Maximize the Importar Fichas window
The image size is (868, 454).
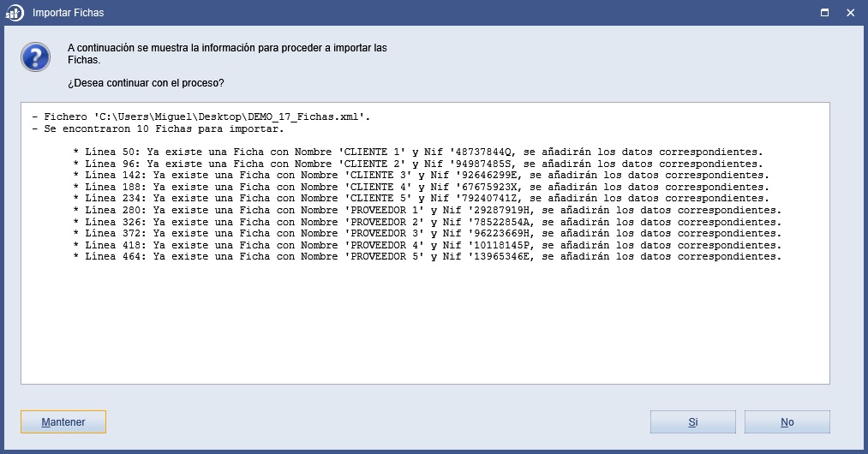click(824, 13)
